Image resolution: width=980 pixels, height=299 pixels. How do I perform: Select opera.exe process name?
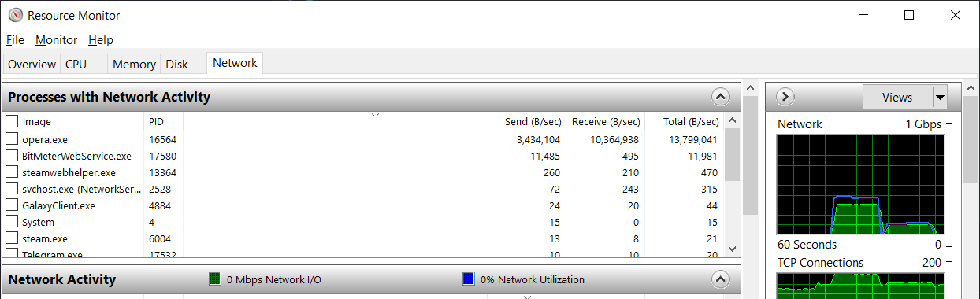point(45,139)
